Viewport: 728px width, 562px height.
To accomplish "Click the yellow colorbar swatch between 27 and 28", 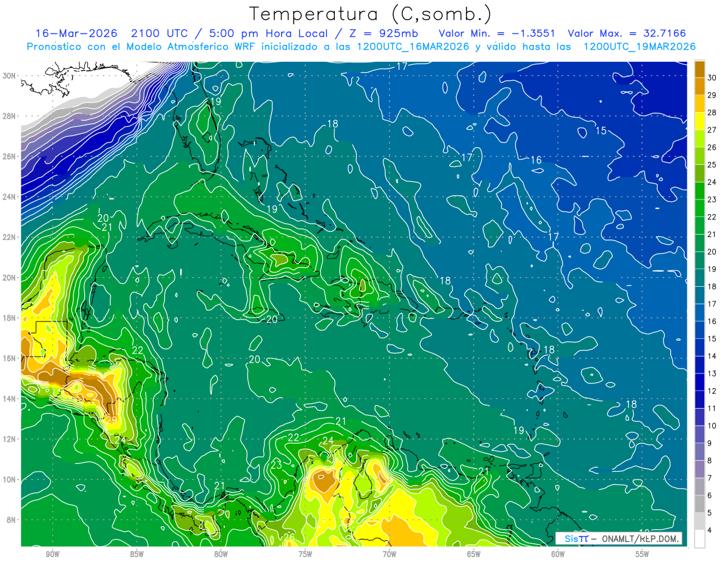I will pyautogui.click(x=699, y=121).
